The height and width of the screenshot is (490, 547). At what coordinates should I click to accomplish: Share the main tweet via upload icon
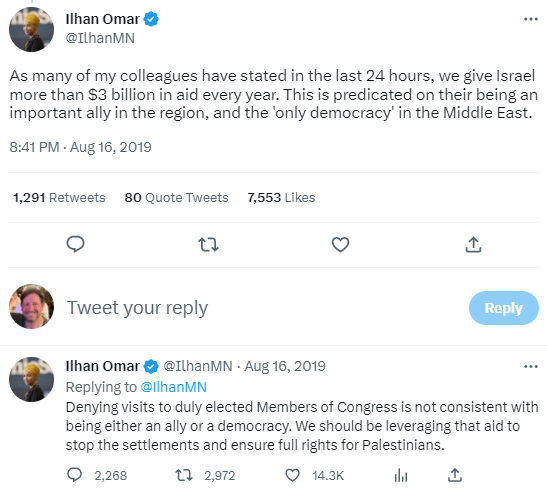(x=473, y=244)
